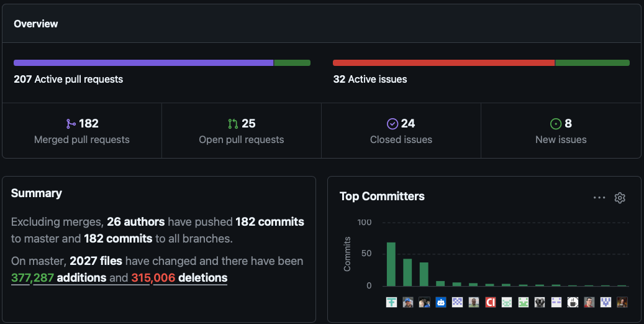Click the purple pull requests progress bar

143,63
